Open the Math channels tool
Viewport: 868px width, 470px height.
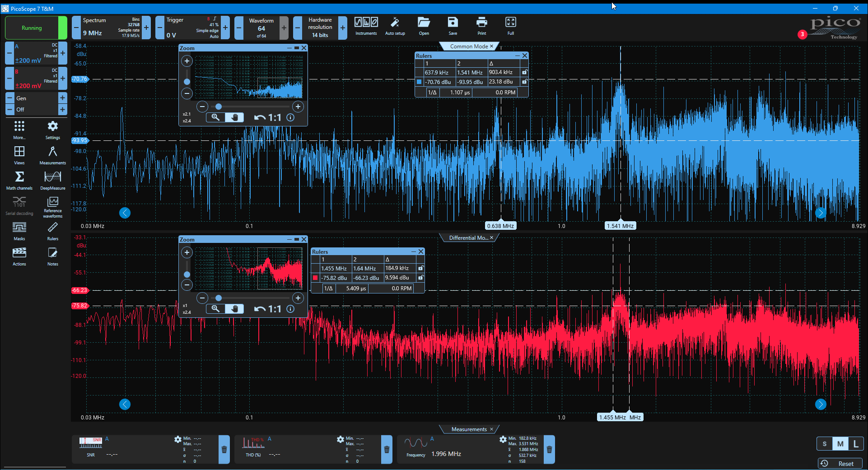[19, 180]
